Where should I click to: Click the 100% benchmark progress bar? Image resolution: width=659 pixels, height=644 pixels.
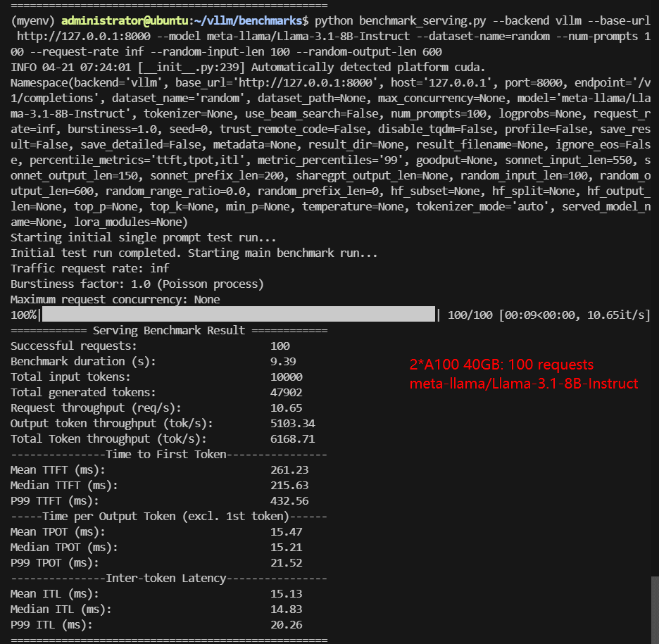coord(239,315)
